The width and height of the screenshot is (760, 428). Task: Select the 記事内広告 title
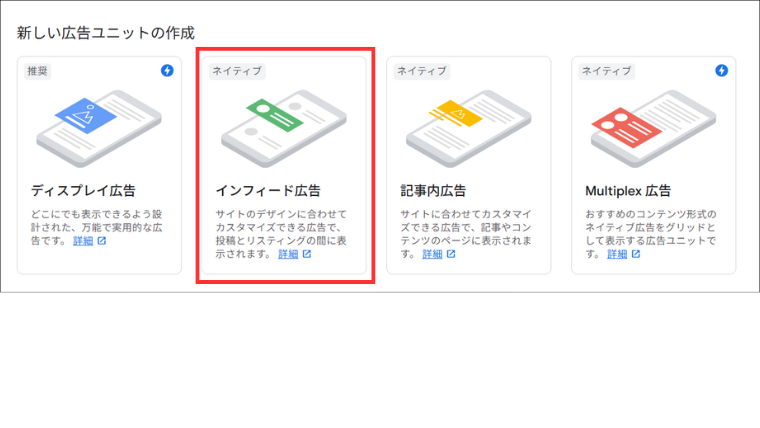[x=433, y=190]
